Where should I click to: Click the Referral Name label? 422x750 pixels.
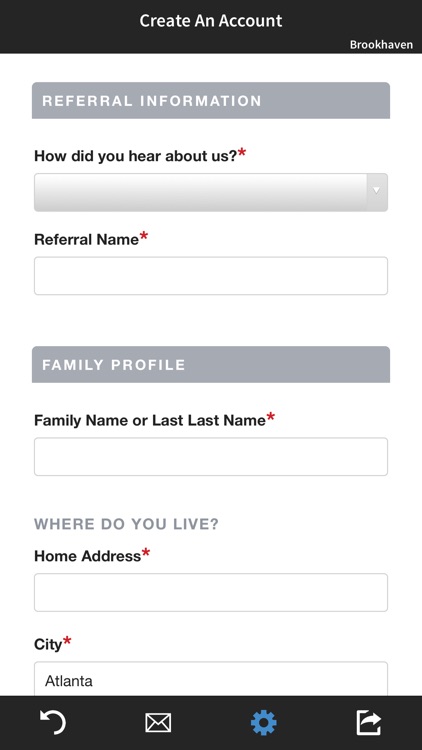(91, 239)
